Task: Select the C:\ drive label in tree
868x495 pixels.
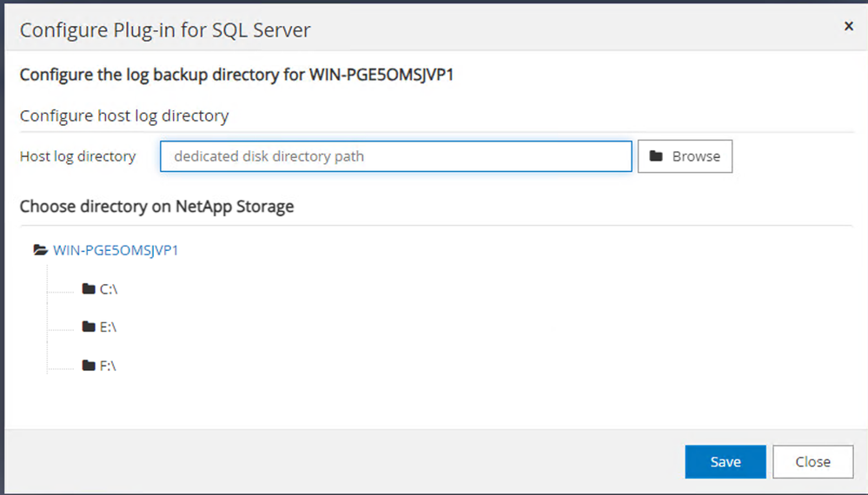Action: (109, 289)
